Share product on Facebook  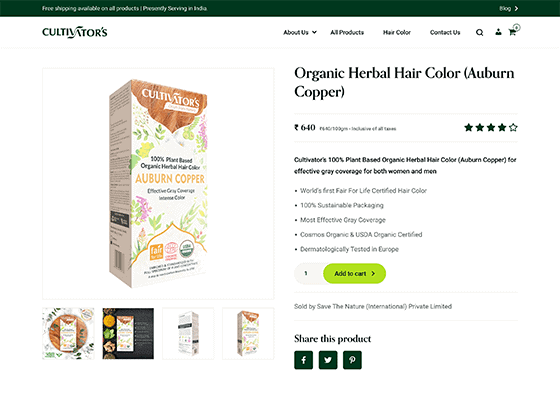pyautogui.click(x=304, y=360)
